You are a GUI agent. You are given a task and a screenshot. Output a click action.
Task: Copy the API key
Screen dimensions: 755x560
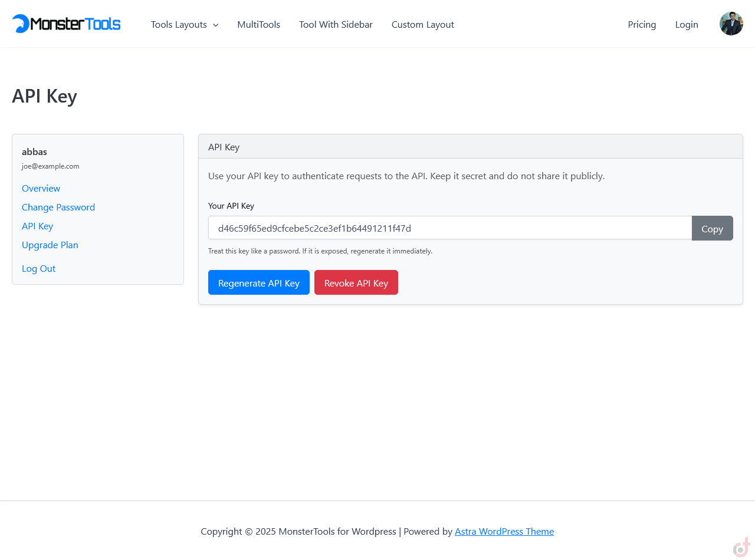click(712, 229)
